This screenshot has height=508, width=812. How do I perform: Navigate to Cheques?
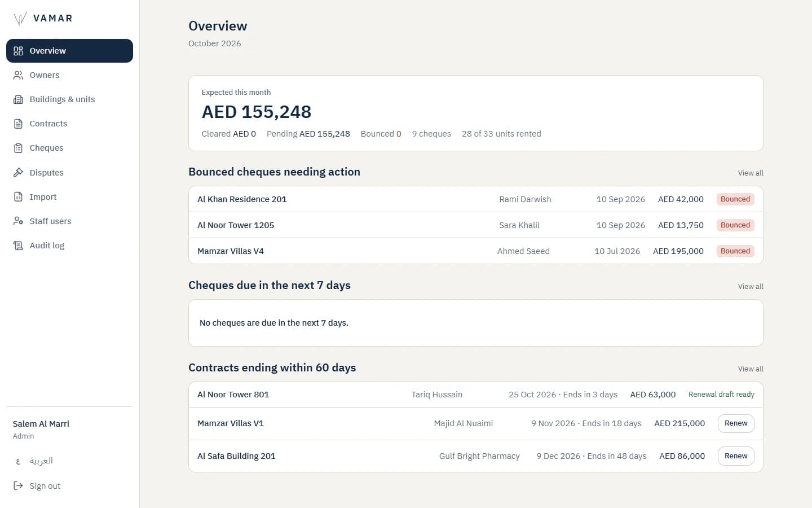coord(69,148)
